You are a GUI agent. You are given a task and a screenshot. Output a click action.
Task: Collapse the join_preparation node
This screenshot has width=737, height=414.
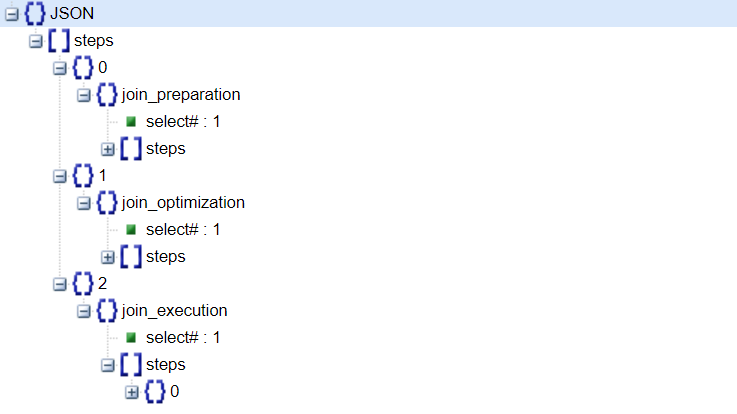coord(84,95)
